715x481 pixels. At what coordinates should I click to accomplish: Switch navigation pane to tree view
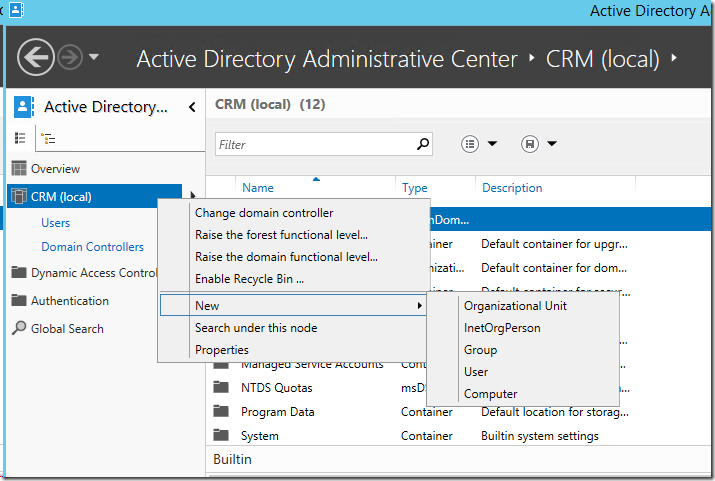click(46, 138)
